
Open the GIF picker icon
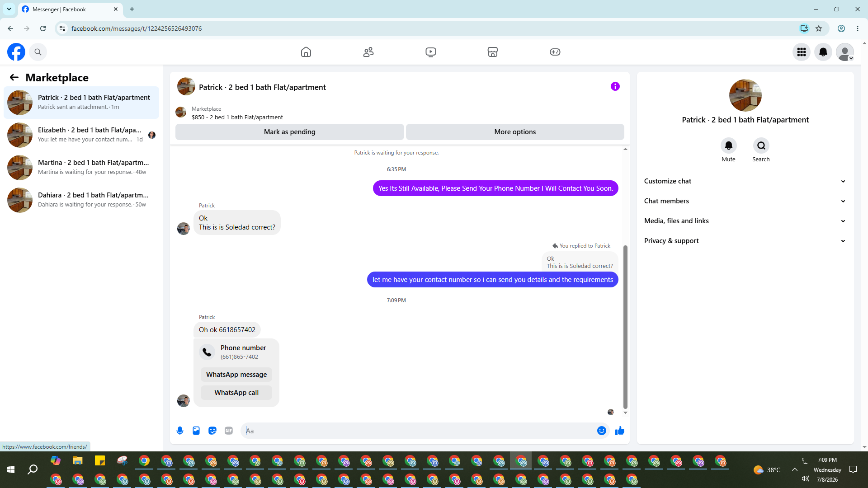pos(229,431)
